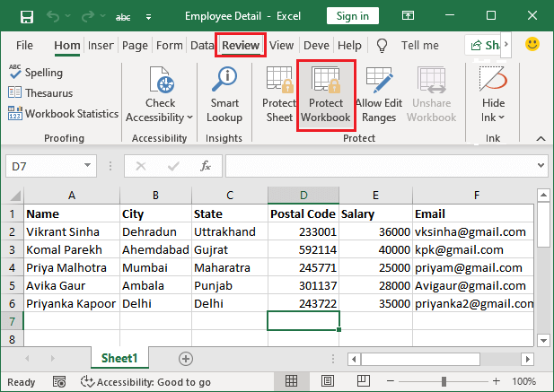Switch to the Page Layout tab
This screenshot has width=554, height=392.
tap(135, 46)
